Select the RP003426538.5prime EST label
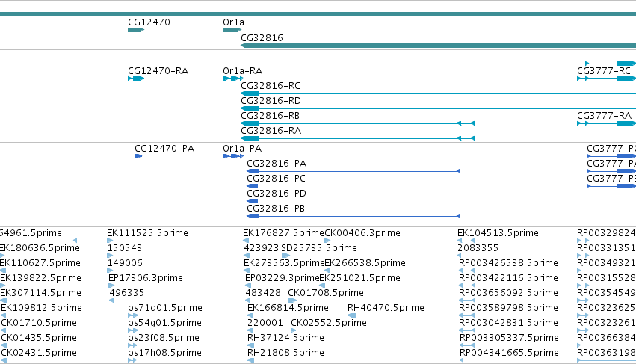The height and width of the screenshot is (364, 636). pyautogui.click(x=509, y=263)
